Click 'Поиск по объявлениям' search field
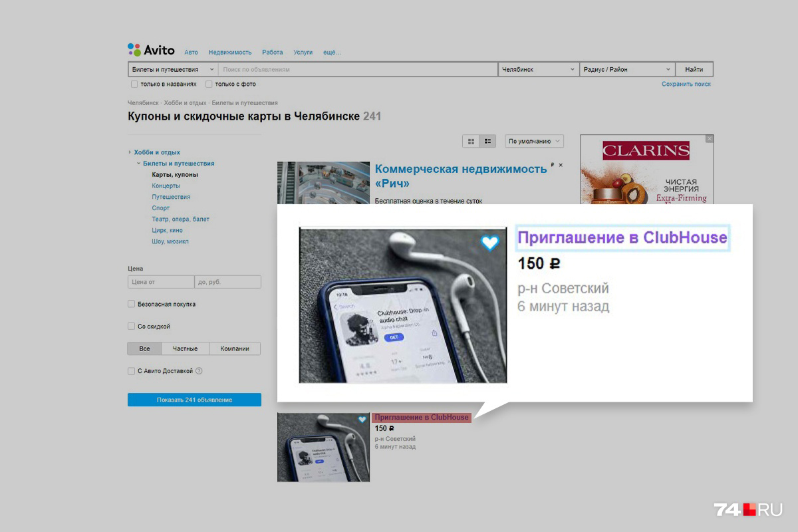The width and height of the screenshot is (798, 532). point(358,69)
